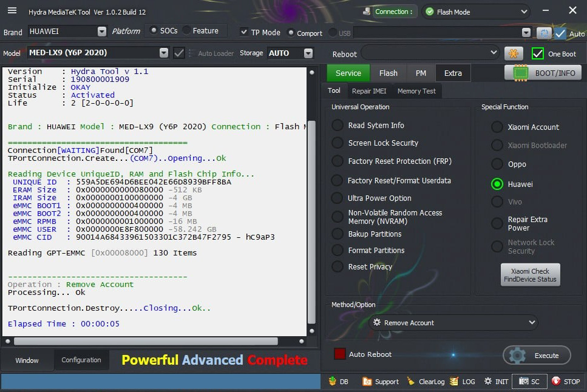Click the model confirm checkmark icon
This screenshot has width=587, height=392.
pyautogui.click(x=179, y=53)
